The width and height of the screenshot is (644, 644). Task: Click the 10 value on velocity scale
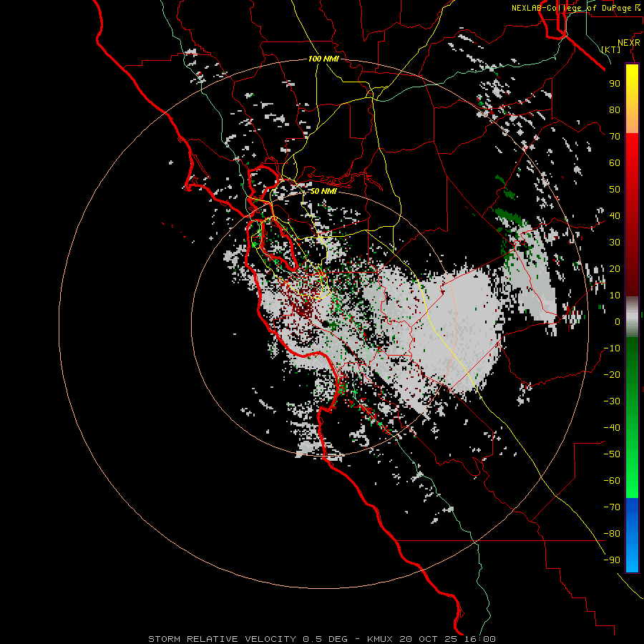point(615,296)
